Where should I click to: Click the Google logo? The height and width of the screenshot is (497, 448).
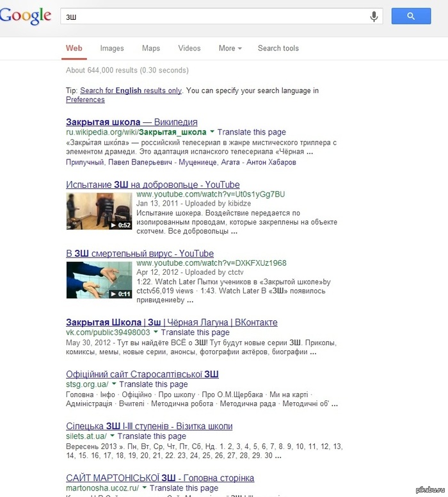click(26, 15)
